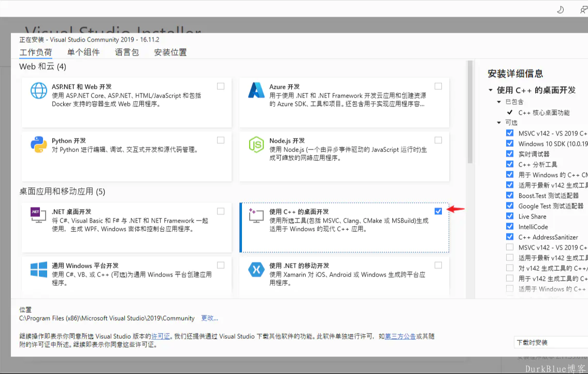The width and height of the screenshot is (588, 374).
Task: Collapse the 使用 C++ 的桌面开发 details section
Action: click(491, 90)
